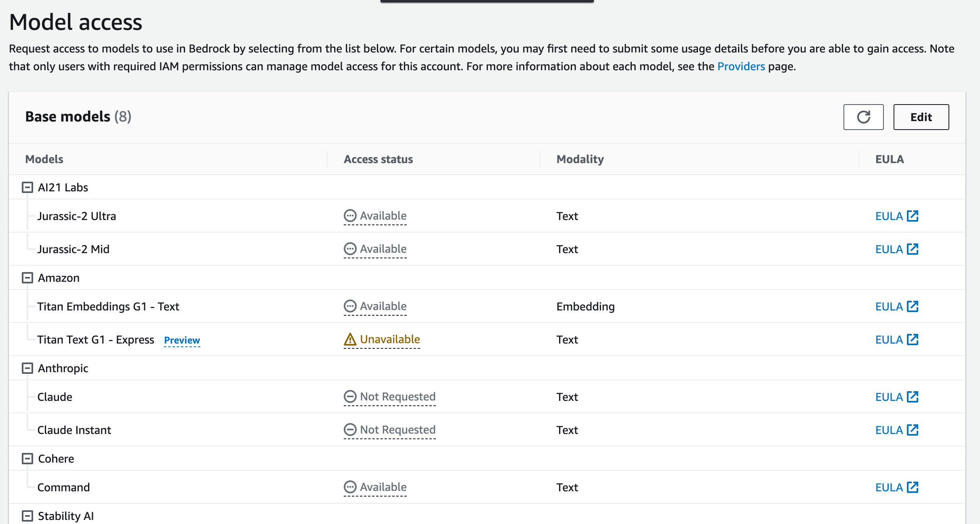This screenshot has width=980, height=524.
Task: Click the Modality column header
Action: click(580, 159)
